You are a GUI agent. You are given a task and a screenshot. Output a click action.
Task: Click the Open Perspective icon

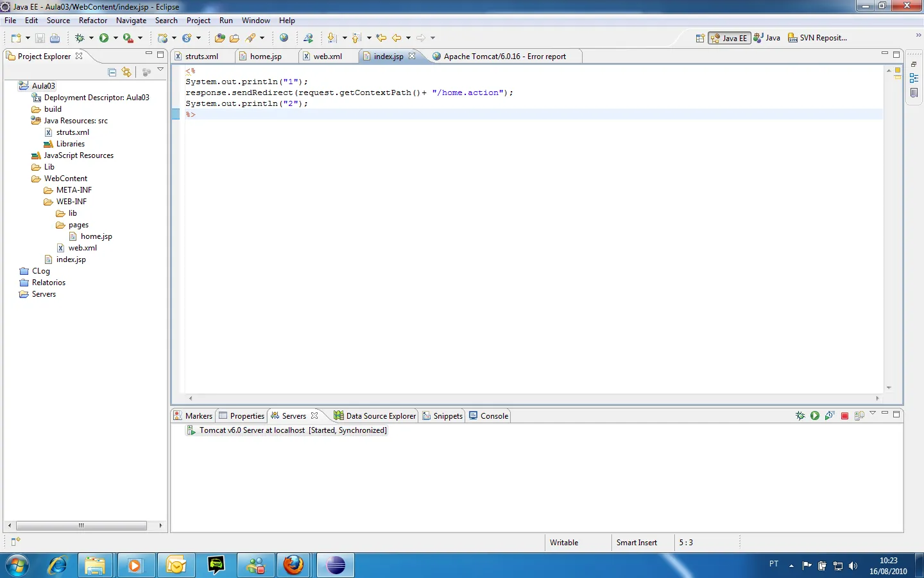[700, 38]
